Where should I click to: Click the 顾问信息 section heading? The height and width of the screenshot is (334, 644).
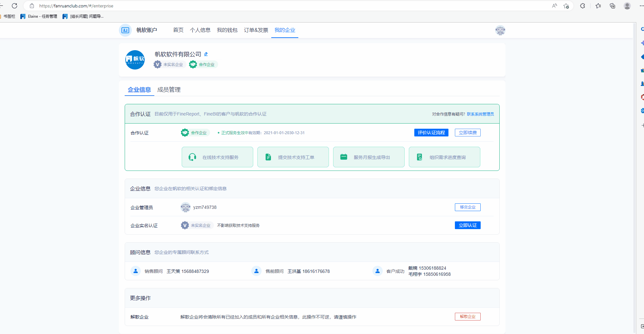(140, 252)
